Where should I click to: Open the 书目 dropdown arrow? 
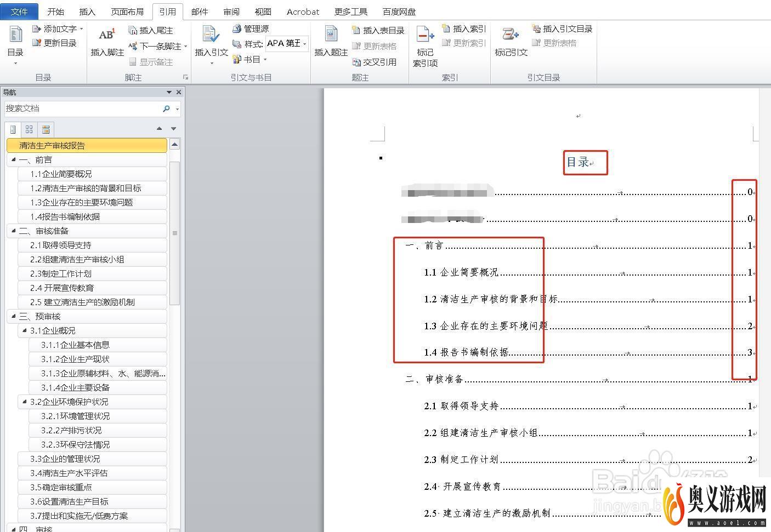click(265, 59)
